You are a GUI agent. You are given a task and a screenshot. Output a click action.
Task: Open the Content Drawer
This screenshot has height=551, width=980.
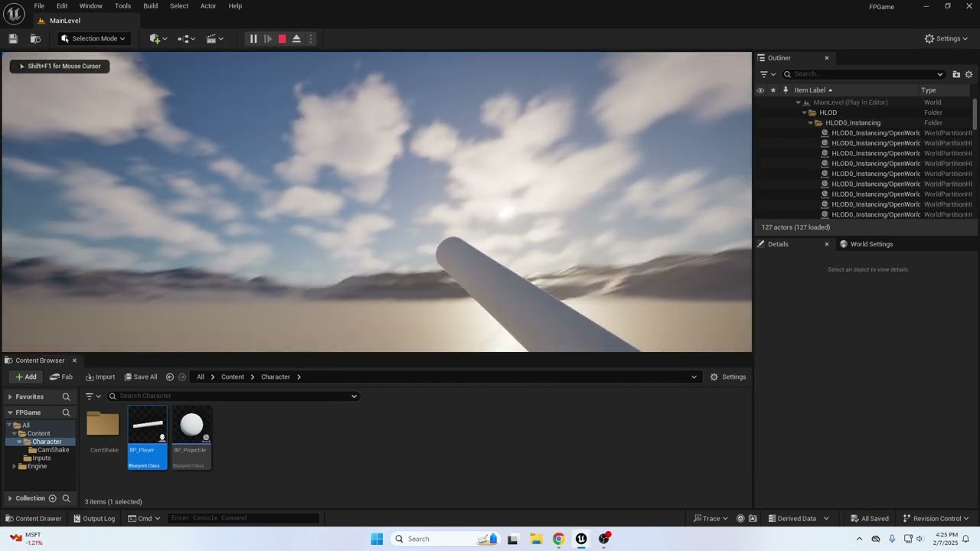(x=33, y=519)
